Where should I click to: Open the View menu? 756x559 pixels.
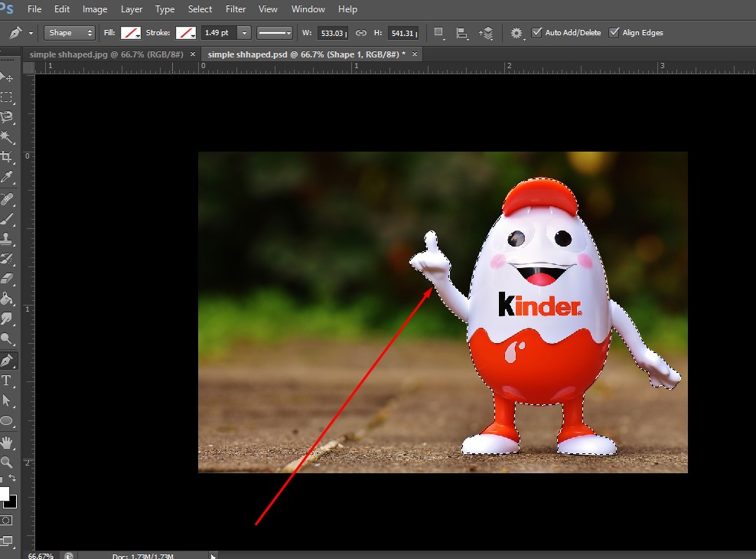(268, 9)
